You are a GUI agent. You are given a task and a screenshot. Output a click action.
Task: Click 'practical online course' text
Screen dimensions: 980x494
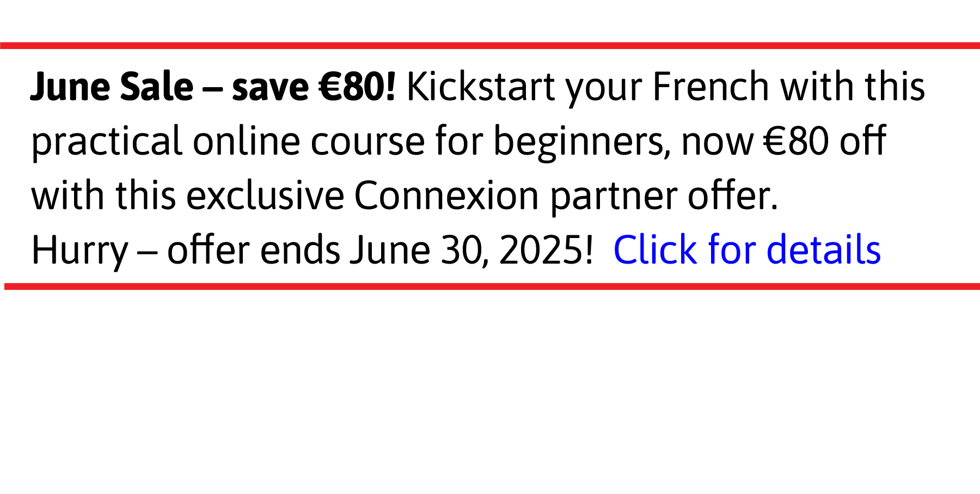click(228, 142)
